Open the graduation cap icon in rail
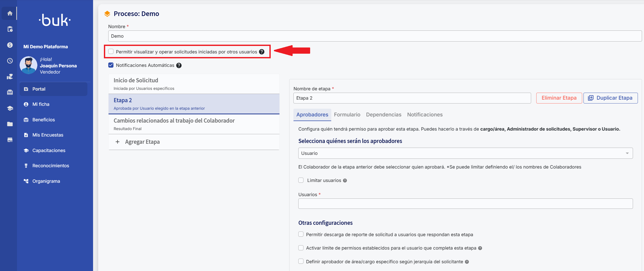The image size is (644, 271). pos(10,108)
